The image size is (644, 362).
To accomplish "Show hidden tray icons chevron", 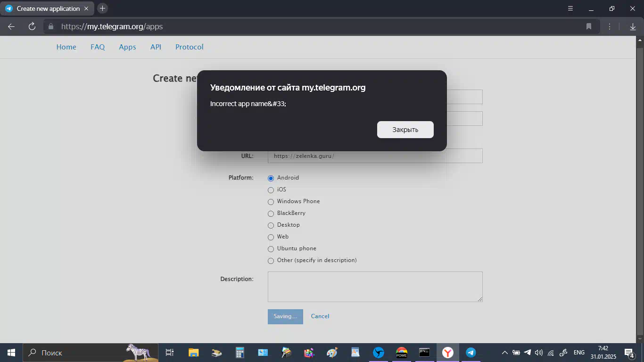I will click(504, 353).
